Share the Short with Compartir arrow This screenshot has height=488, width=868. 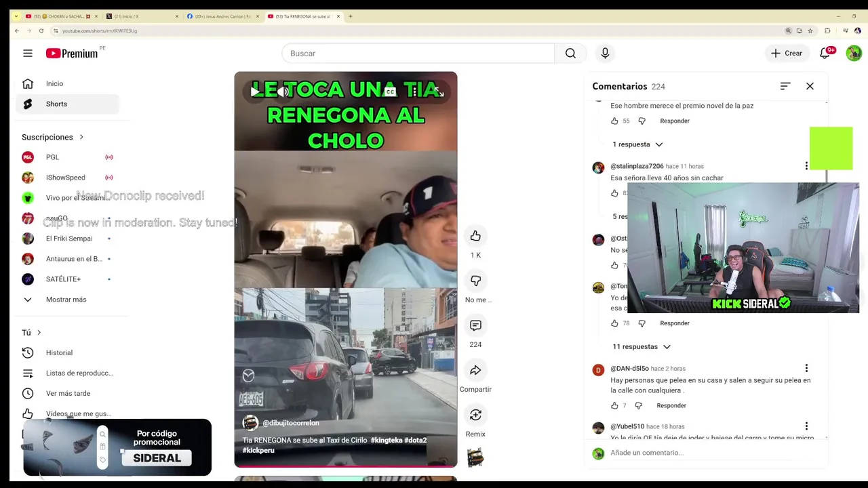coord(475,370)
